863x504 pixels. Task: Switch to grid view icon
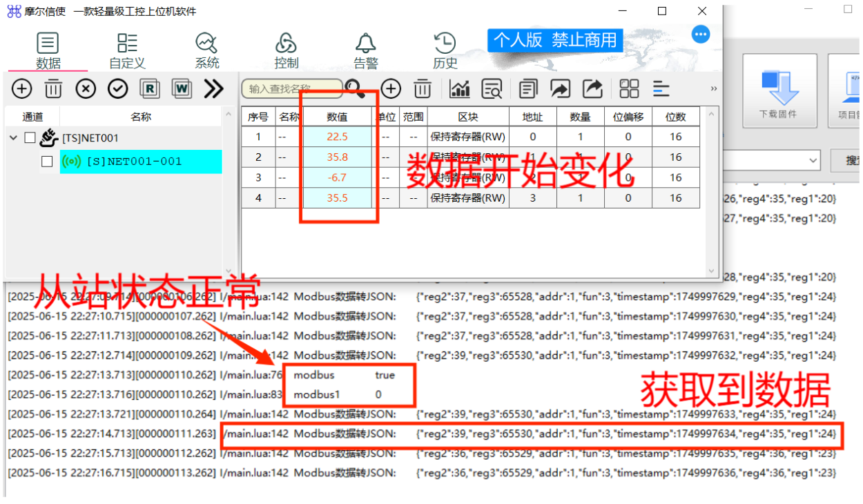629,88
